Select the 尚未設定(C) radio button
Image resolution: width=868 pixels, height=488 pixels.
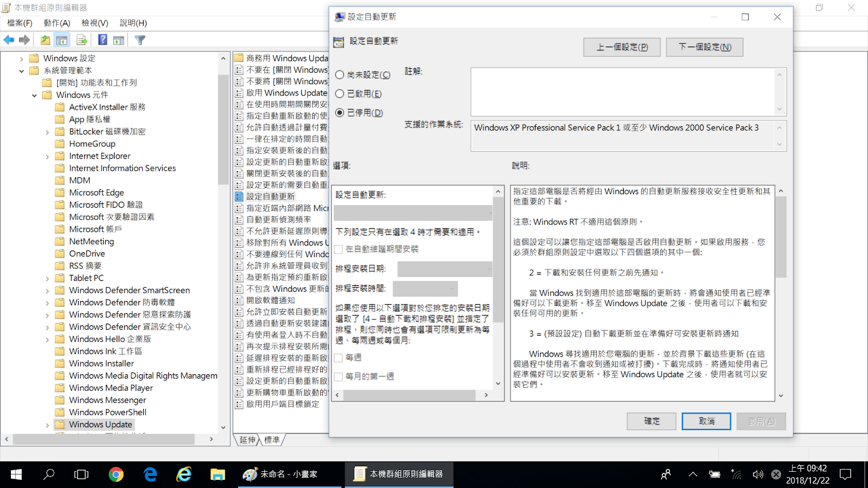tap(340, 75)
